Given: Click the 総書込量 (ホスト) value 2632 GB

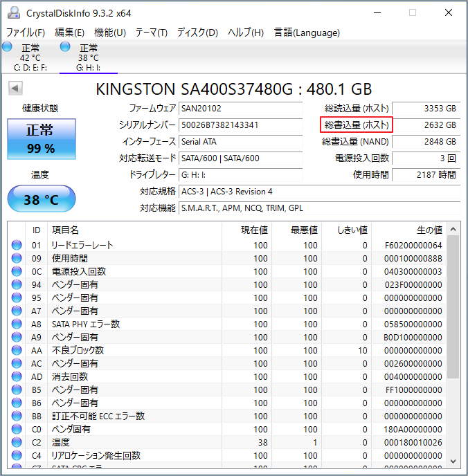Looking at the screenshot, I should 426,125.
